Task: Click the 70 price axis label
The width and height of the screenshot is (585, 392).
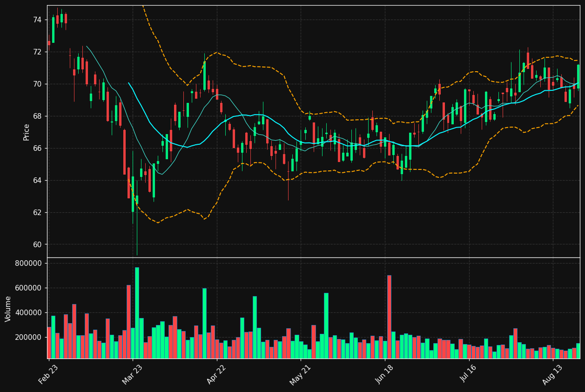Action: [37, 84]
